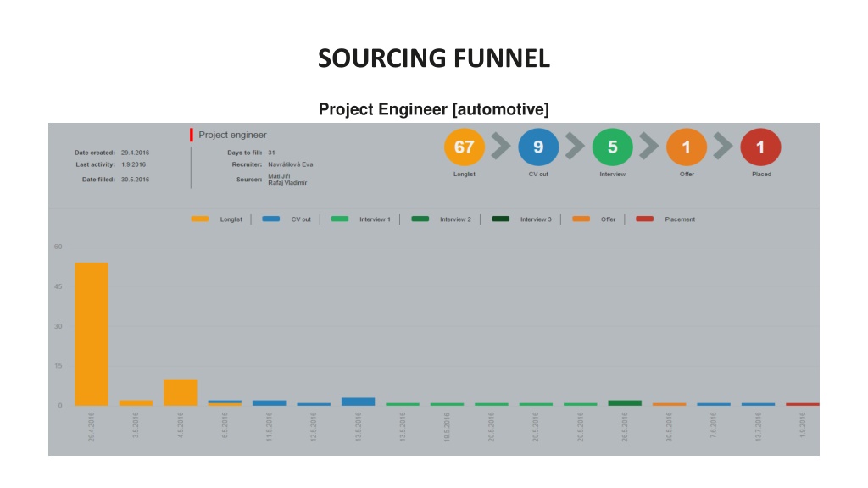Click the Project Engineer [automotive] subtitle
Screen dimensions: 868x488
click(434, 109)
